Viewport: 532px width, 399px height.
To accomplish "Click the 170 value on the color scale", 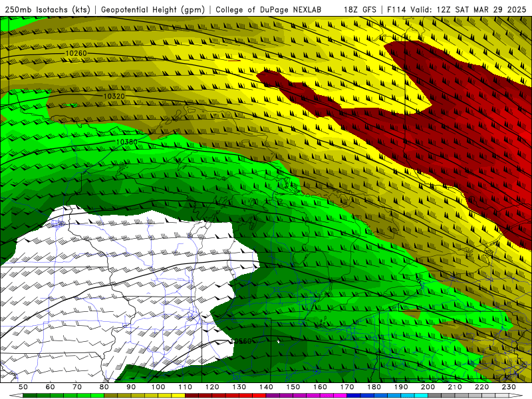I will pos(347,387).
